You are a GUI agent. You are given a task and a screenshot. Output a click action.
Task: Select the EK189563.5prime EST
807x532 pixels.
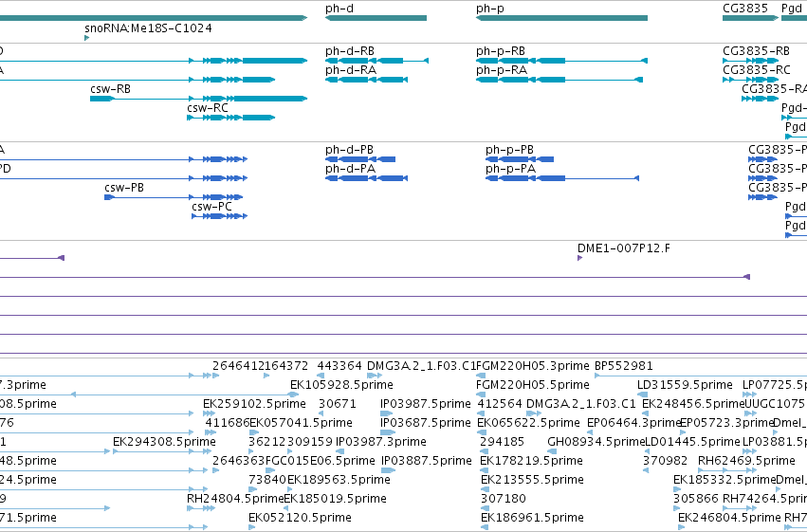[x=291, y=489]
